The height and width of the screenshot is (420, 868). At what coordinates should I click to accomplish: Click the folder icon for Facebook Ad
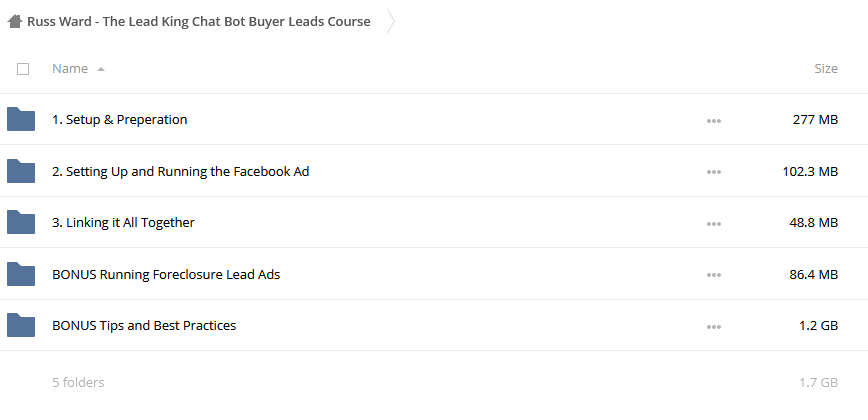click(21, 171)
